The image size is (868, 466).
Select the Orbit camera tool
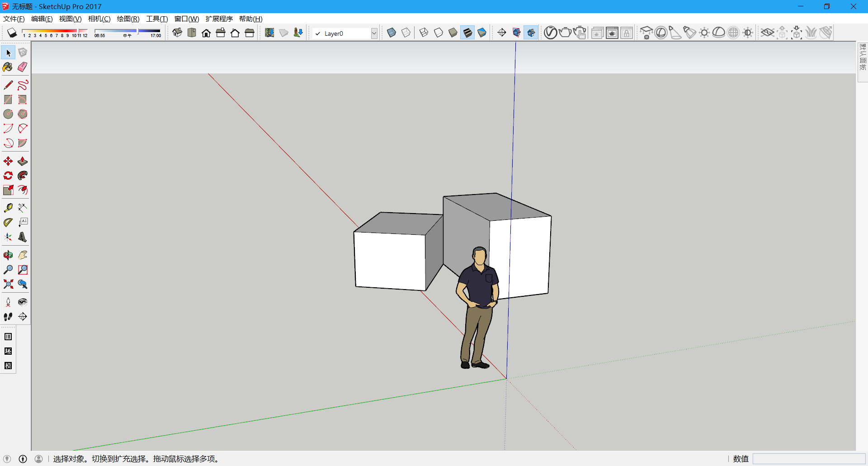[x=8, y=255]
